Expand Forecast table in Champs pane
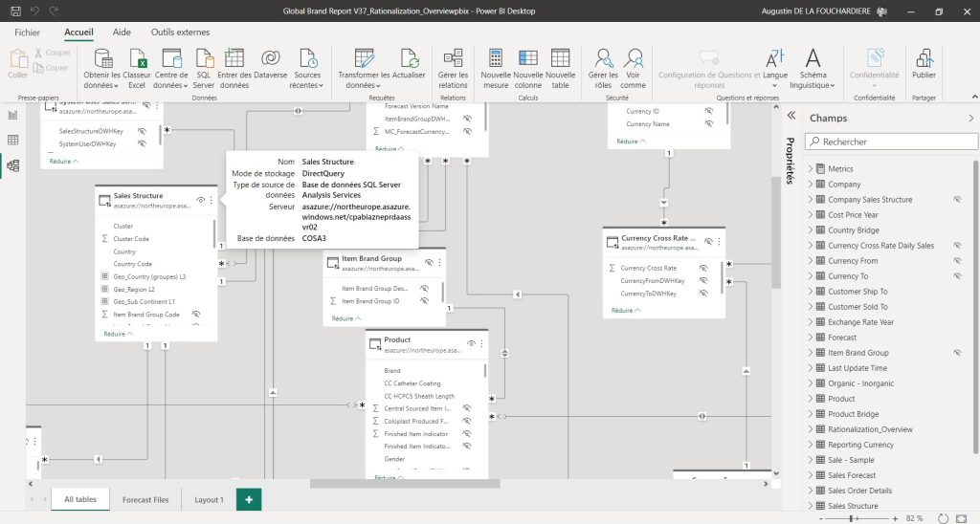 point(811,338)
